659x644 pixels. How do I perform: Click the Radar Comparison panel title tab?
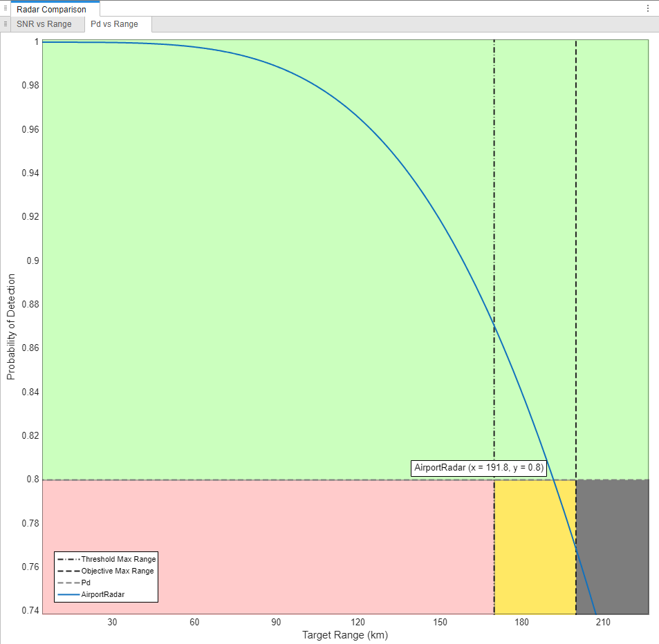click(51, 10)
